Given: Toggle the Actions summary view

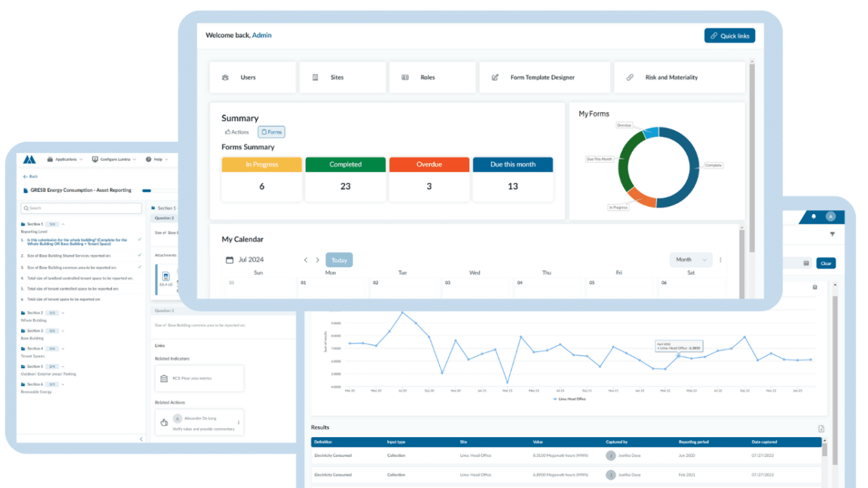Looking at the screenshot, I should 237,132.
